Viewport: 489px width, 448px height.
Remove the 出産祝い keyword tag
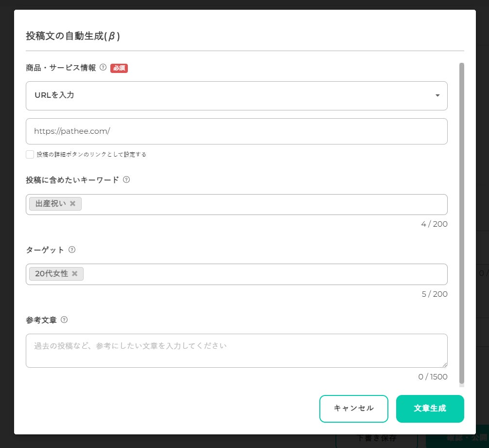[x=73, y=204]
